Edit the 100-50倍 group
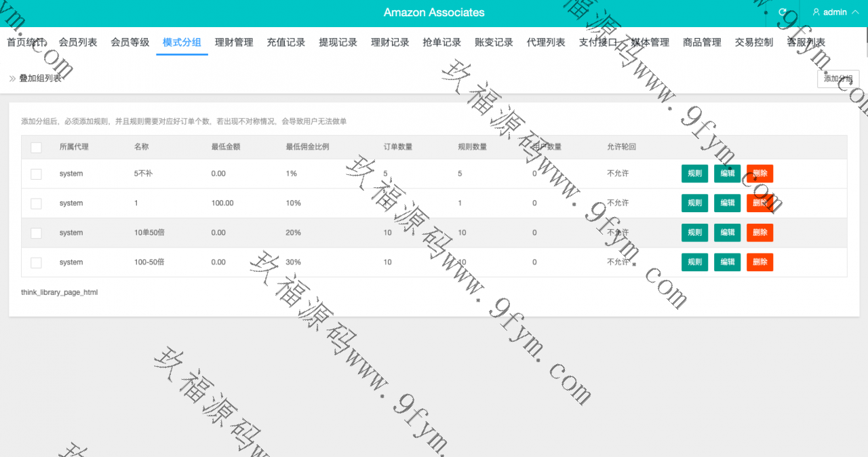Screen dimensions: 868x457 tap(727, 262)
